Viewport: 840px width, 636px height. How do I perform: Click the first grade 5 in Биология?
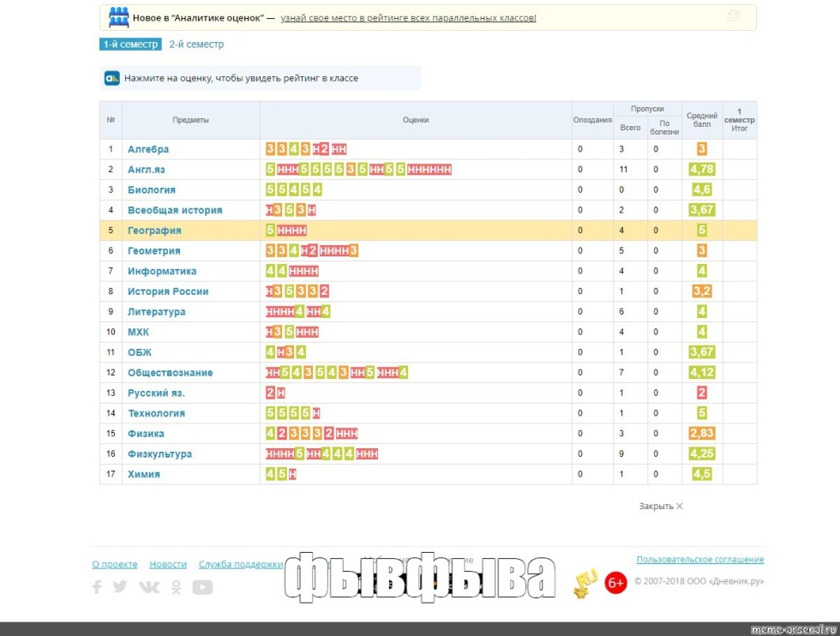271,190
